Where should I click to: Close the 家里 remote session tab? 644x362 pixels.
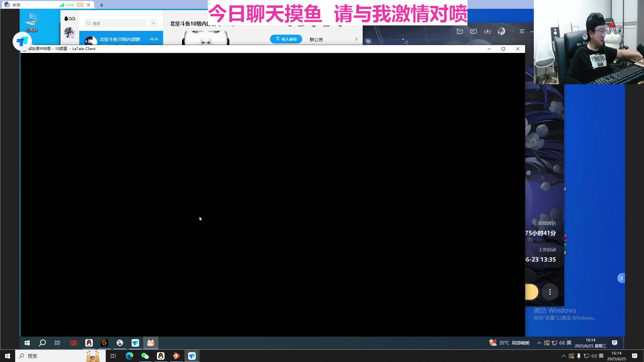(88, 5)
